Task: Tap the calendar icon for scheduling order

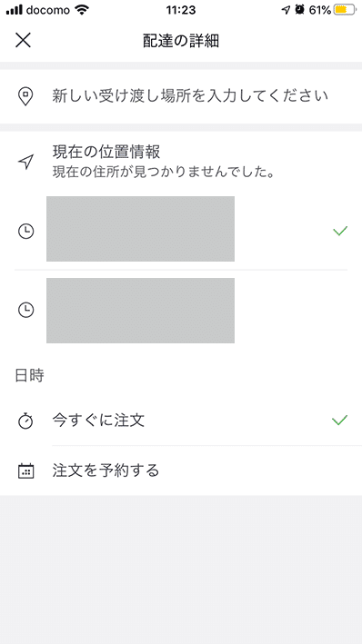Action: 25,471
